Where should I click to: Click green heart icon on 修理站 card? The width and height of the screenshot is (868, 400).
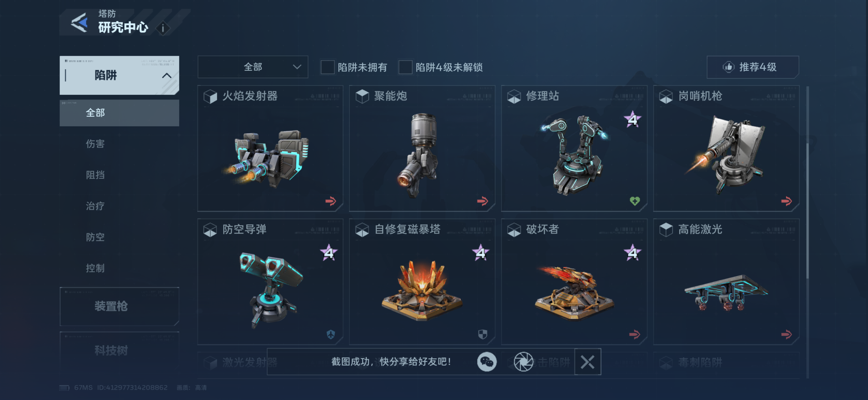635,201
